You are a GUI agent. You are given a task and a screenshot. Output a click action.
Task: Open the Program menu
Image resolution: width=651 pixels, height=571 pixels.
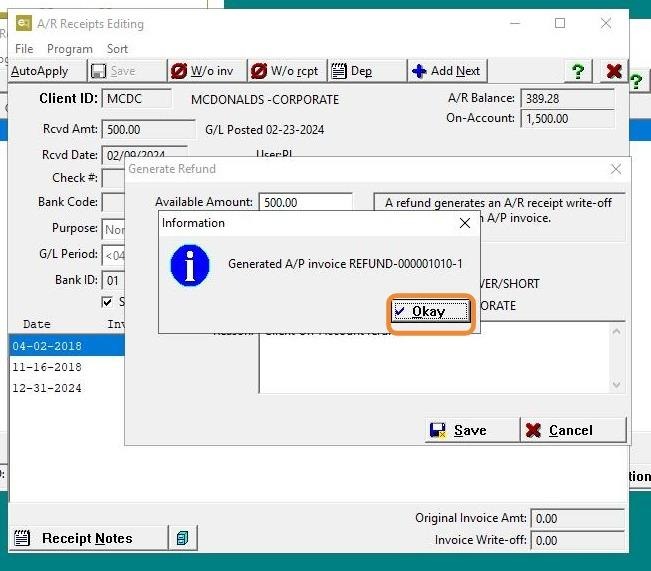point(70,49)
